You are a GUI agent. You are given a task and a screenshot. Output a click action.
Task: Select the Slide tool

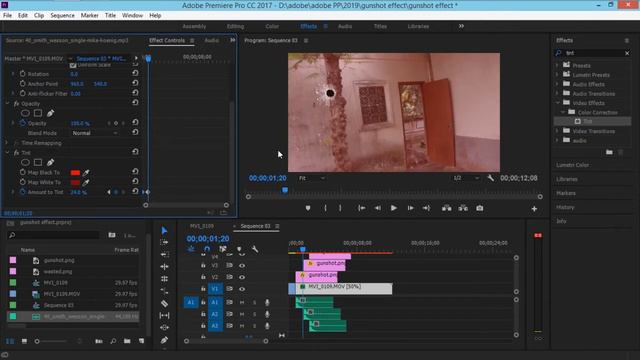[x=164, y=327]
